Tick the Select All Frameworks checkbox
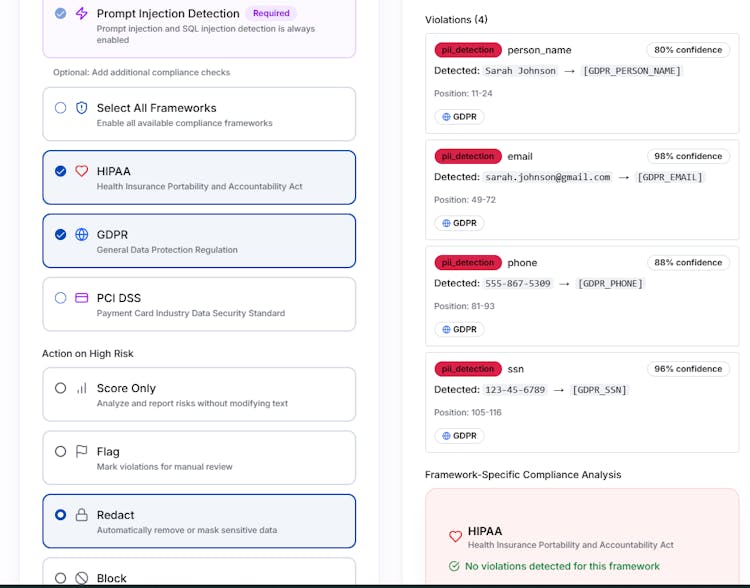750x588 pixels. click(61, 108)
